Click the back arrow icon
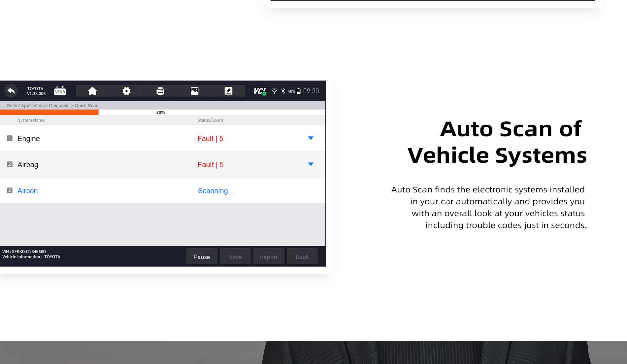Image resolution: width=627 pixels, height=364 pixels. (x=11, y=91)
